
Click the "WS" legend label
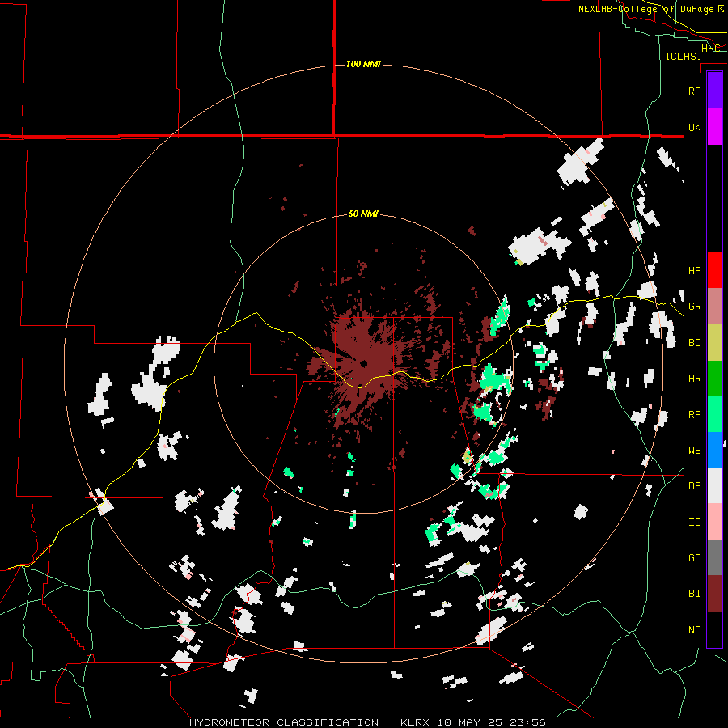coord(694,451)
